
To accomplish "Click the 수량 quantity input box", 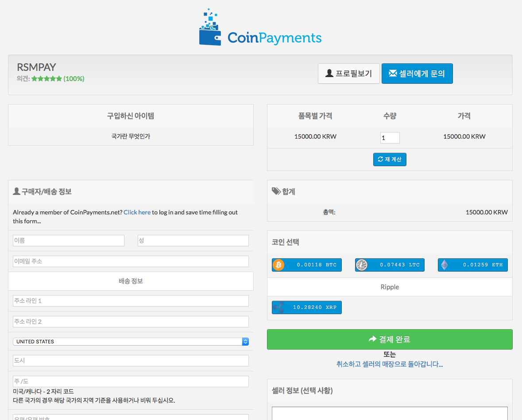I will (x=390, y=138).
